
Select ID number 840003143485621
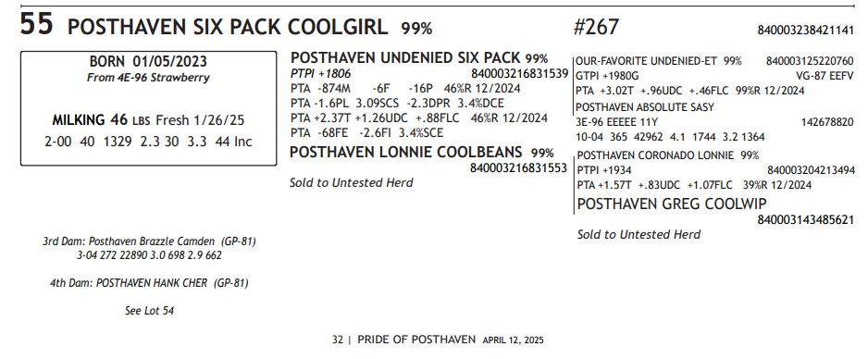tap(805, 220)
